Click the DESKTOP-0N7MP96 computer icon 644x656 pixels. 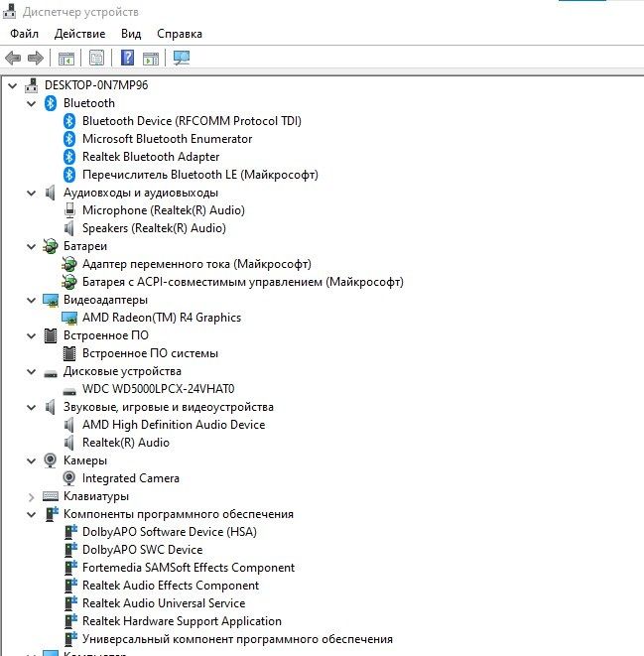(32, 85)
